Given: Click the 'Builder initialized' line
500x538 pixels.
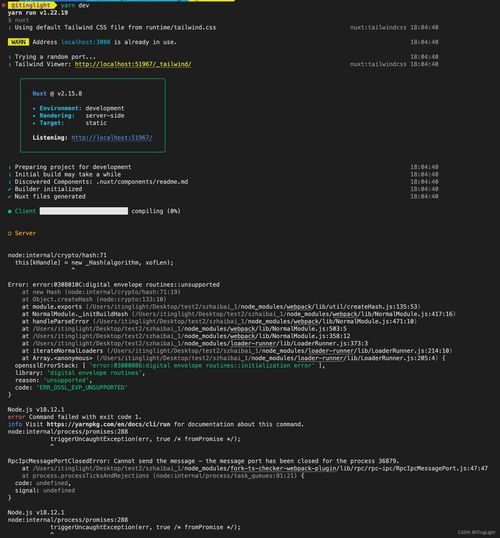Looking at the screenshot, I should [48, 189].
